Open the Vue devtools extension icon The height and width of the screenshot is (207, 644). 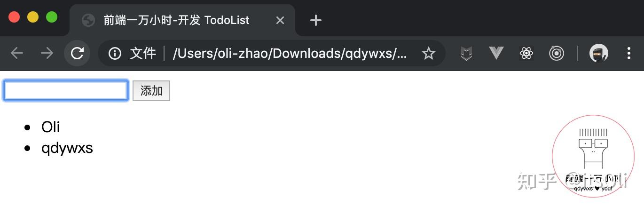(x=496, y=53)
